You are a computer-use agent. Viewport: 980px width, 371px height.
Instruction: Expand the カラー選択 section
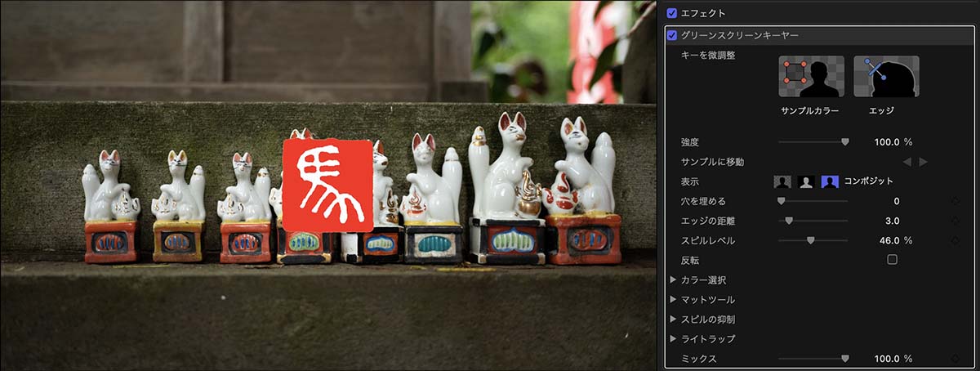(674, 279)
